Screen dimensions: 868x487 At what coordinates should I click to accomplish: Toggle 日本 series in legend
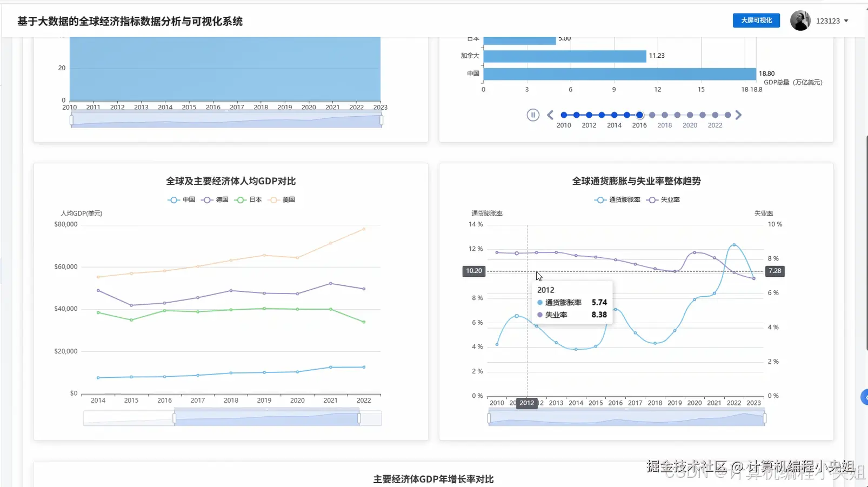tap(248, 200)
